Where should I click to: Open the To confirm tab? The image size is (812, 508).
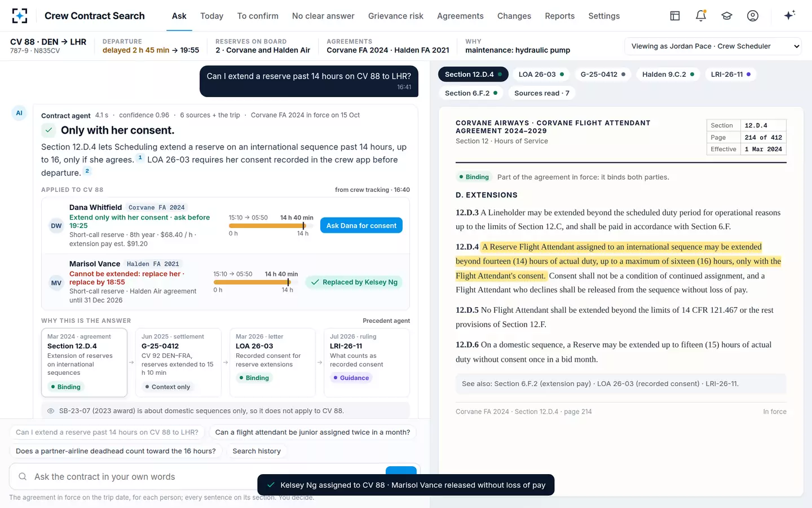[x=258, y=16]
